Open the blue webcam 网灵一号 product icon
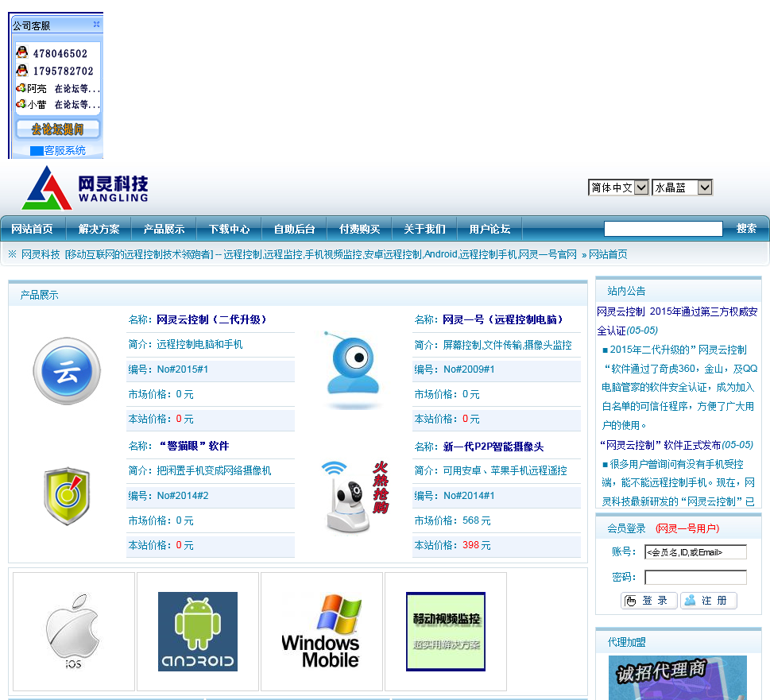Image resolution: width=770 pixels, height=700 pixels. tap(353, 369)
